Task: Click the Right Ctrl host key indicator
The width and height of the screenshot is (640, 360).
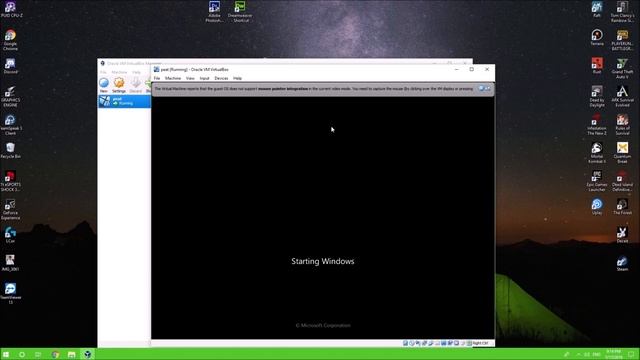Action: [x=480, y=343]
